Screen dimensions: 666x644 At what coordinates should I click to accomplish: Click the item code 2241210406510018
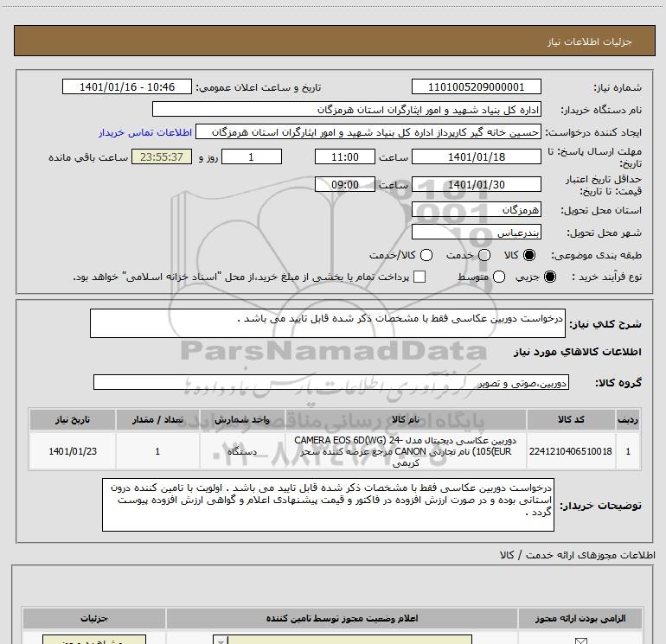(x=571, y=451)
